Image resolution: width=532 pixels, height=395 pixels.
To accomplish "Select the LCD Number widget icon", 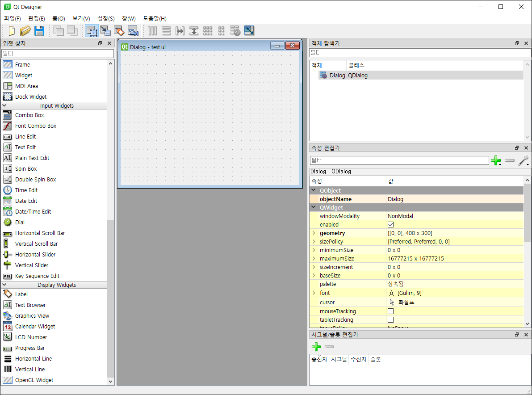I will [8, 337].
